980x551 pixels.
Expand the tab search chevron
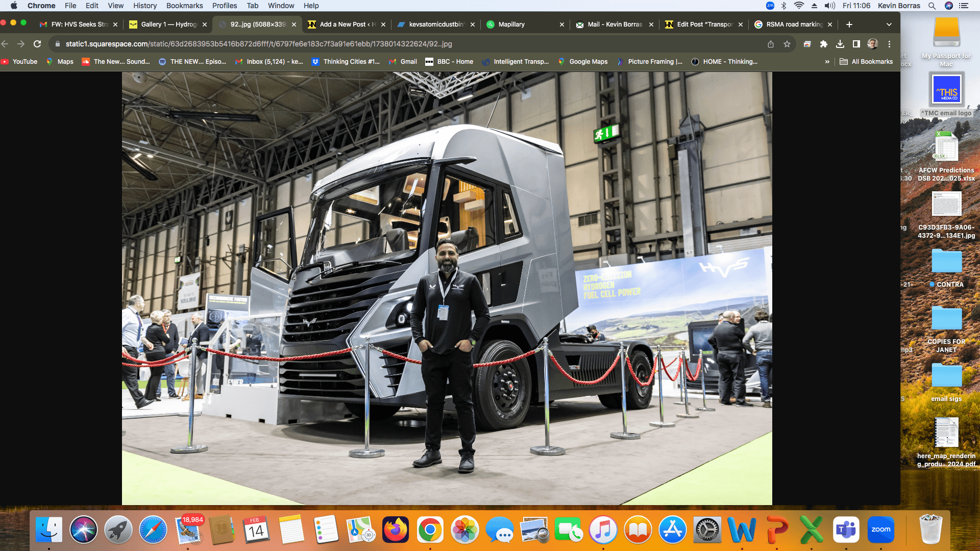point(889,24)
